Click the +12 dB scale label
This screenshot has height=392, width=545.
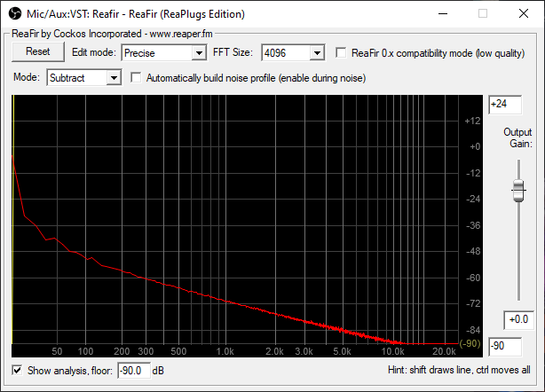click(472, 121)
